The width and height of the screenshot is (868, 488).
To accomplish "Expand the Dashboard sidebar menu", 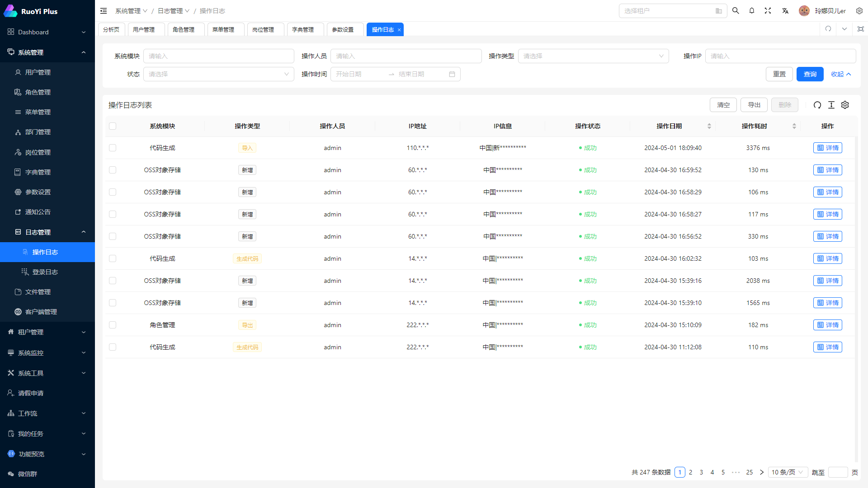I will pyautogui.click(x=47, y=32).
